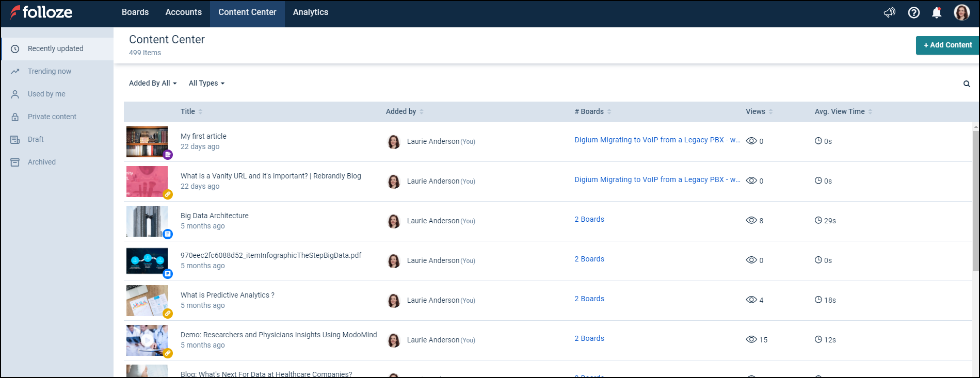Open the help question mark icon
Screen dimensions: 980x378
(913, 12)
